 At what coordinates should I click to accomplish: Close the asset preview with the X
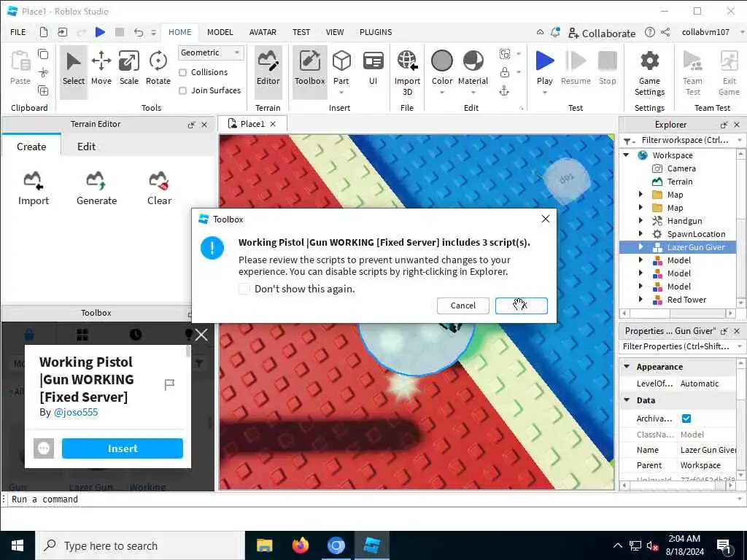coord(201,335)
